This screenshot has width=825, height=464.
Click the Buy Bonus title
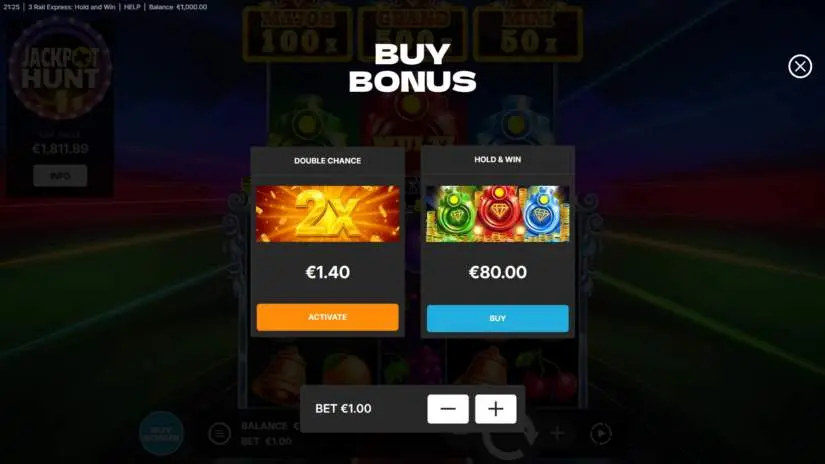coord(412,68)
